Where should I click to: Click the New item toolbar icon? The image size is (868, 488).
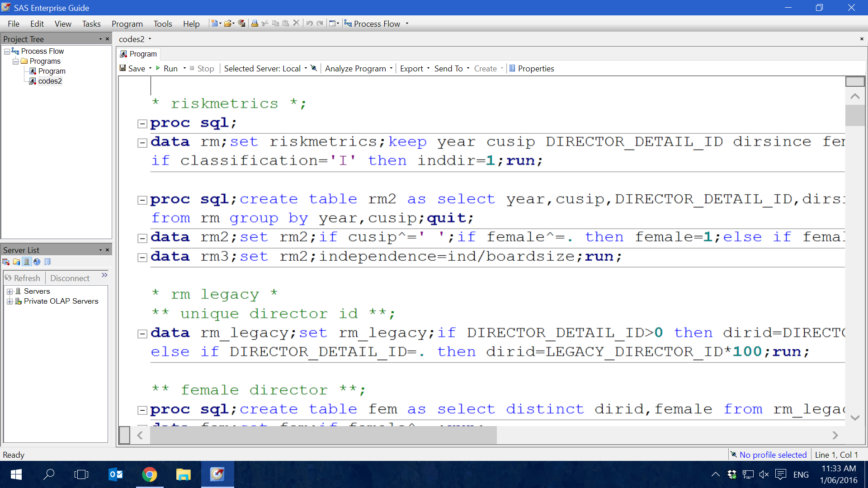click(x=214, y=23)
